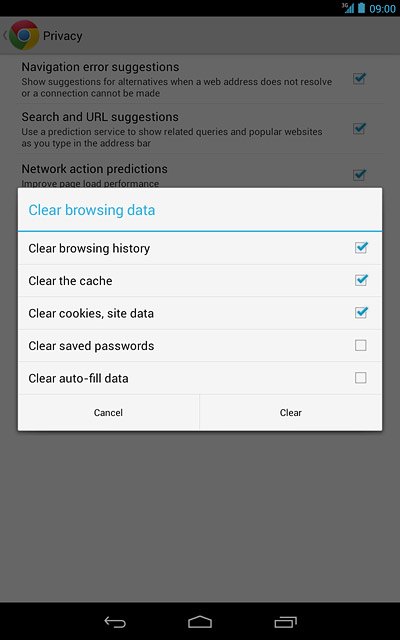Tap the Cancel button in dialog
Image resolution: width=400 pixels, height=640 pixels.
(109, 412)
